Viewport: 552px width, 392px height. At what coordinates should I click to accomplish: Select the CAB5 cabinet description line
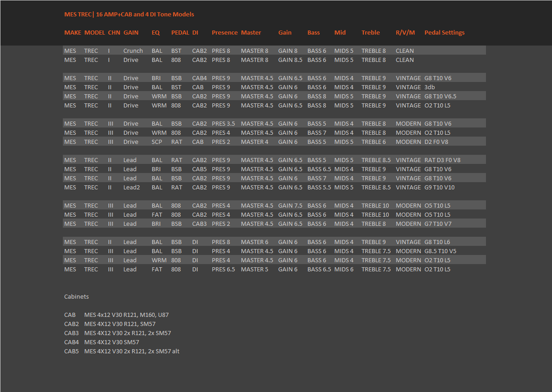(x=122, y=351)
